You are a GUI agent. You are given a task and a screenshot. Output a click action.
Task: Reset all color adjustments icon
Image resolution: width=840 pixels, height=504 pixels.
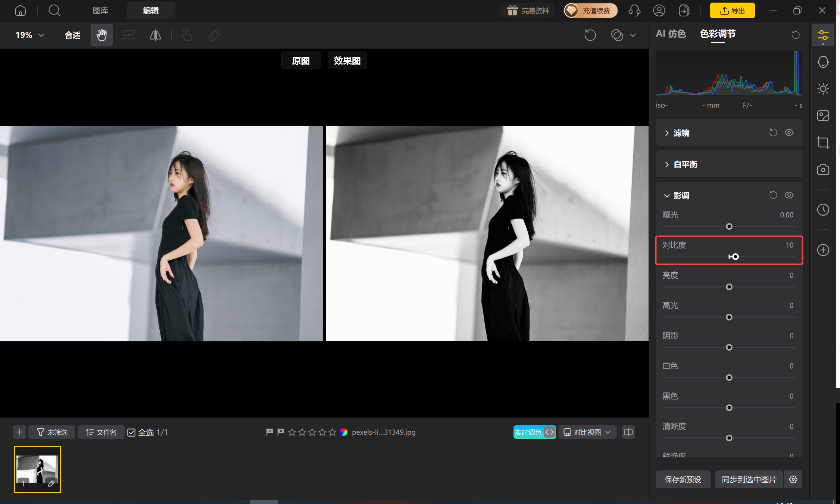click(796, 35)
